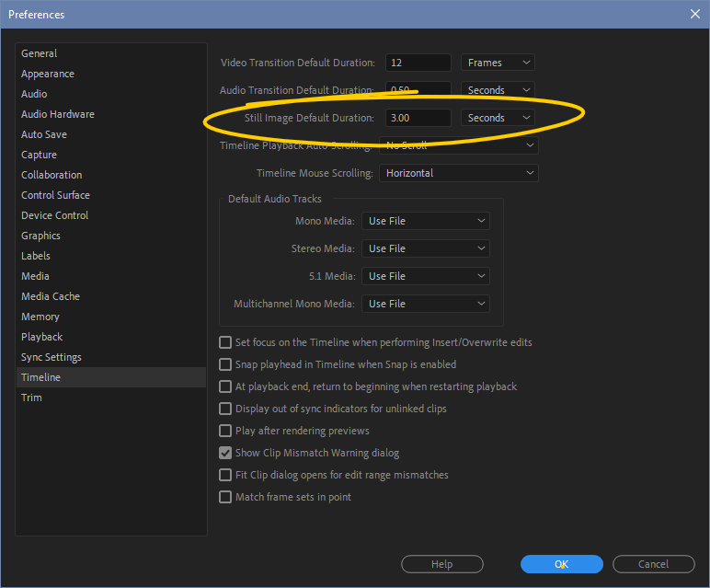
Task: Click the Help button
Action: tap(442, 564)
